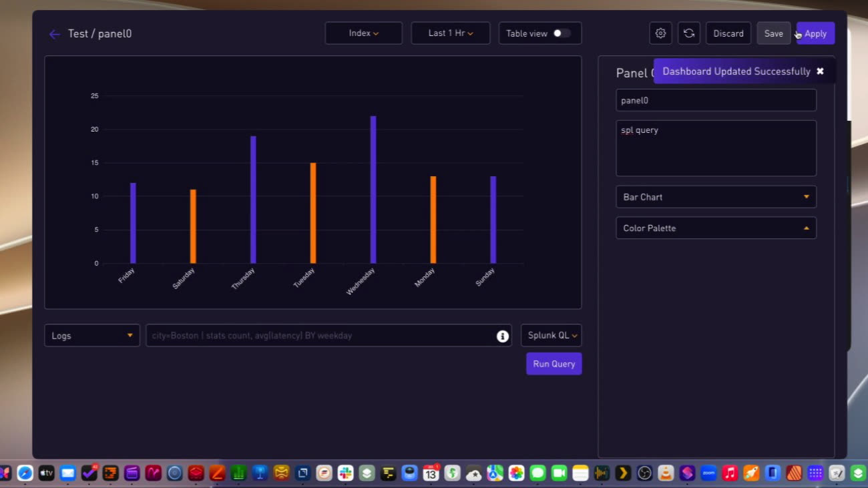Open Notes from the dock

coord(580,473)
